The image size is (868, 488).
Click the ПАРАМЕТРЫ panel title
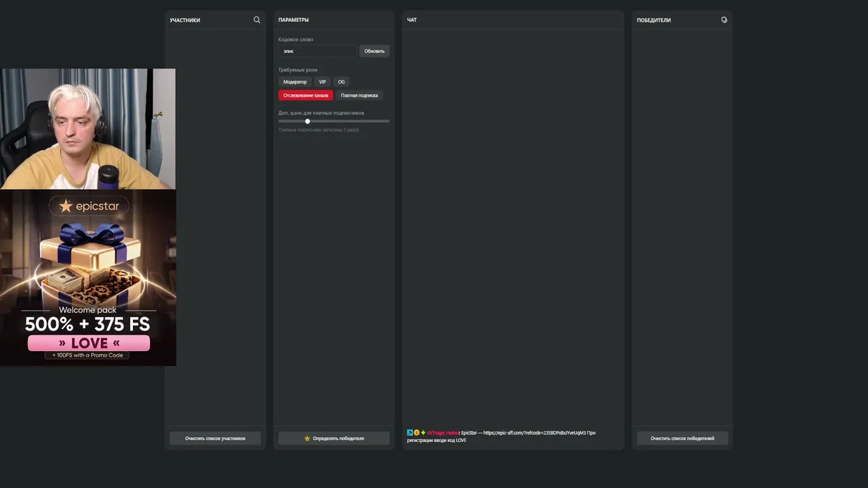(294, 20)
